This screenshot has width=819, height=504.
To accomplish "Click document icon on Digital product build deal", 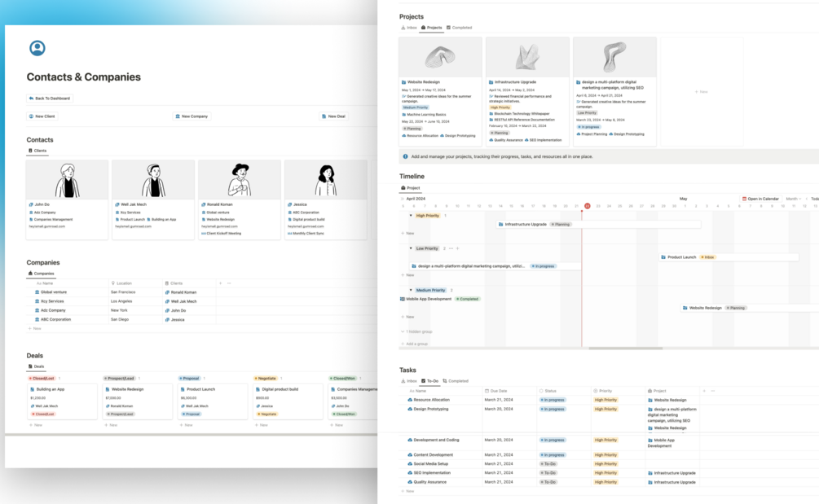I will pos(258,389).
